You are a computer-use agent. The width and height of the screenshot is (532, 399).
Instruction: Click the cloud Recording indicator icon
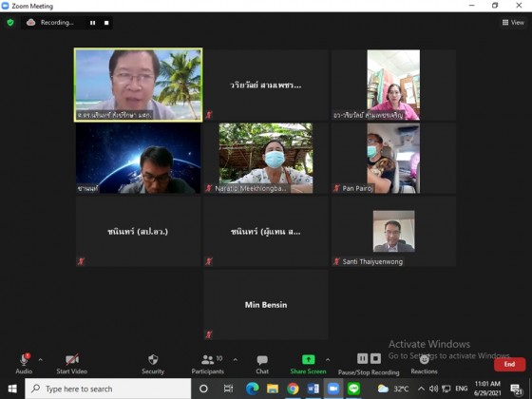(x=30, y=23)
